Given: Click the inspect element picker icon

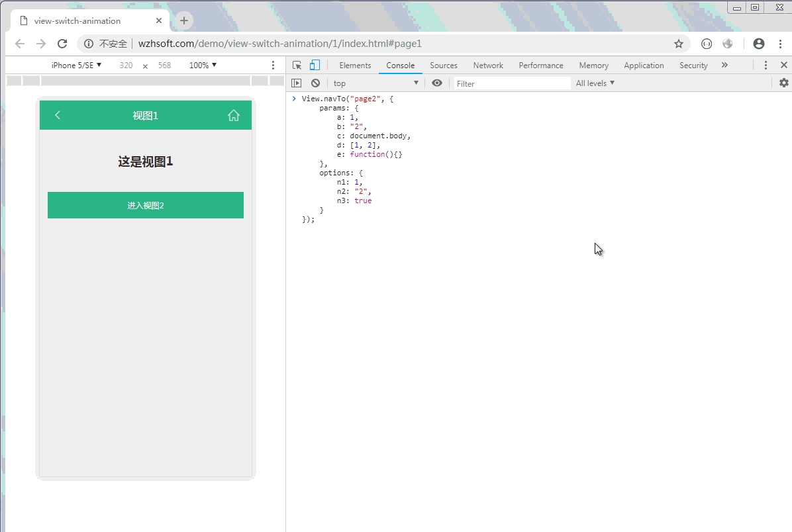Looking at the screenshot, I should click(297, 65).
